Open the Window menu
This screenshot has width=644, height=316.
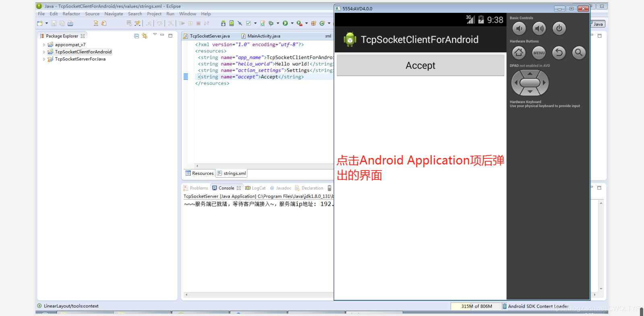pyautogui.click(x=188, y=14)
